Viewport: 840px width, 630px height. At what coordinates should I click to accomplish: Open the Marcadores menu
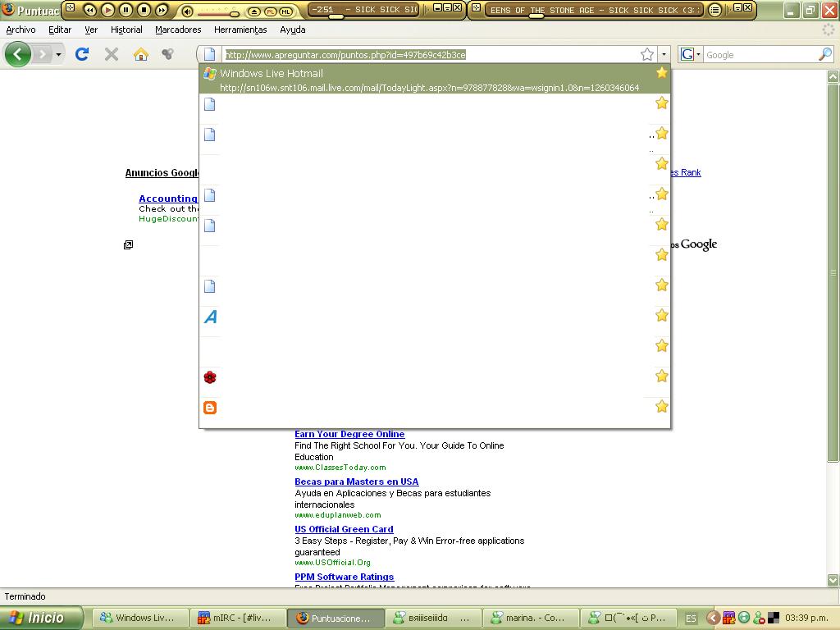[x=178, y=30]
